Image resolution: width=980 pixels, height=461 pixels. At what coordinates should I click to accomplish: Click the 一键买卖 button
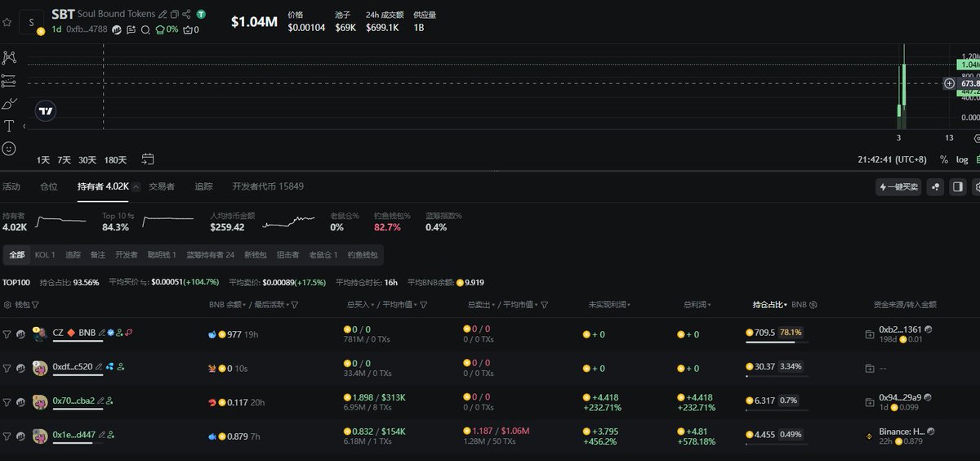click(x=898, y=187)
